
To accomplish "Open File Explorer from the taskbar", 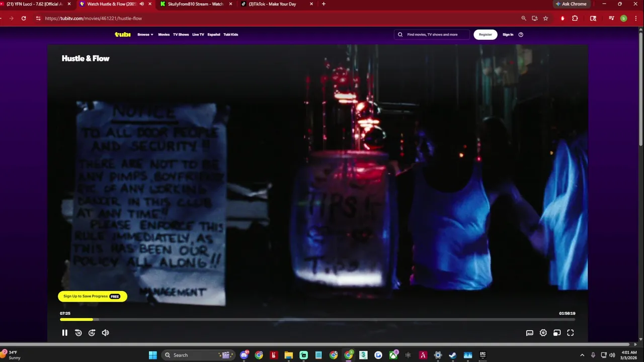I will coord(289,355).
